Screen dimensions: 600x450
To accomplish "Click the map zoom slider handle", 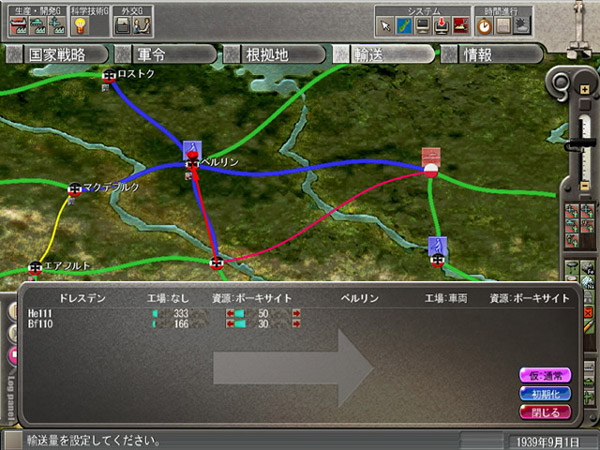I will (x=582, y=145).
